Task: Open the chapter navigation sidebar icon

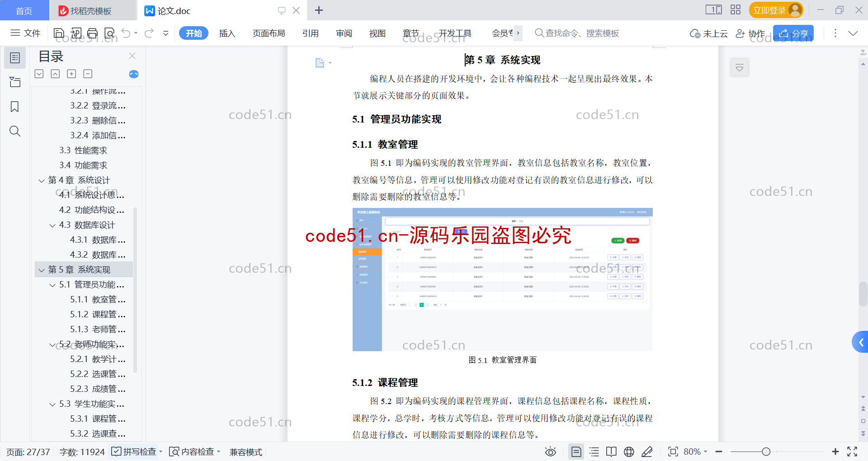Action: tap(15, 82)
